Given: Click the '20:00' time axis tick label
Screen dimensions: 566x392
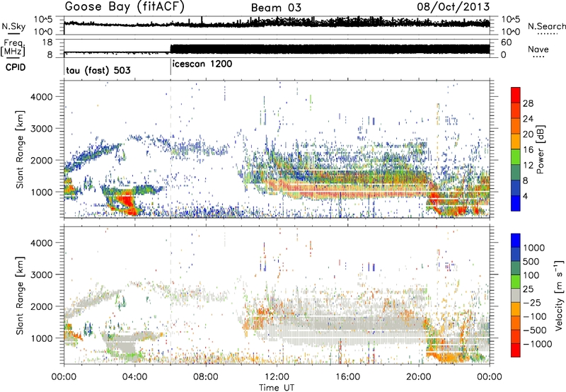Looking at the screenshot, I should coord(418,377).
